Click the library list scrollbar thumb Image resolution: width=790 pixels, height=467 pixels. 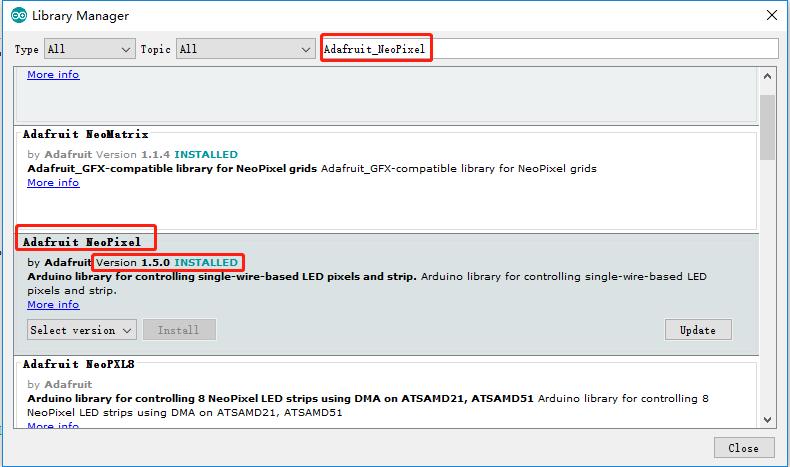click(x=767, y=127)
